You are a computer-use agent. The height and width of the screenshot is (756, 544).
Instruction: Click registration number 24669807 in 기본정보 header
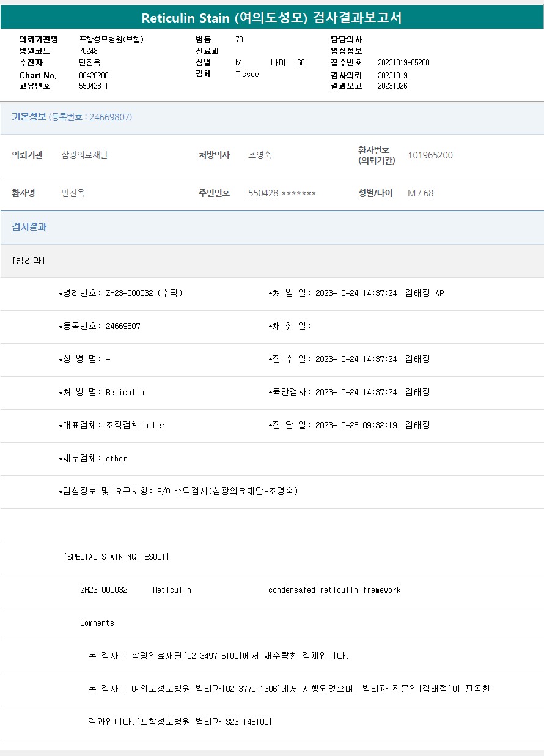coord(110,117)
